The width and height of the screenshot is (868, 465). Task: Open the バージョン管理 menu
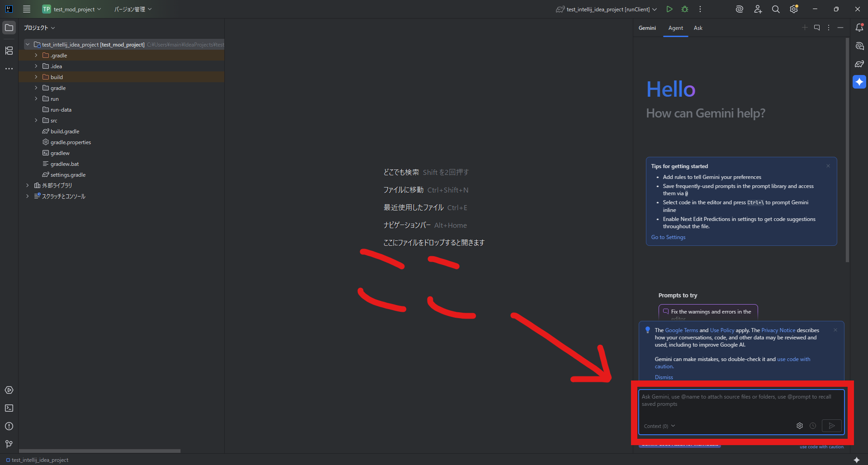133,9
